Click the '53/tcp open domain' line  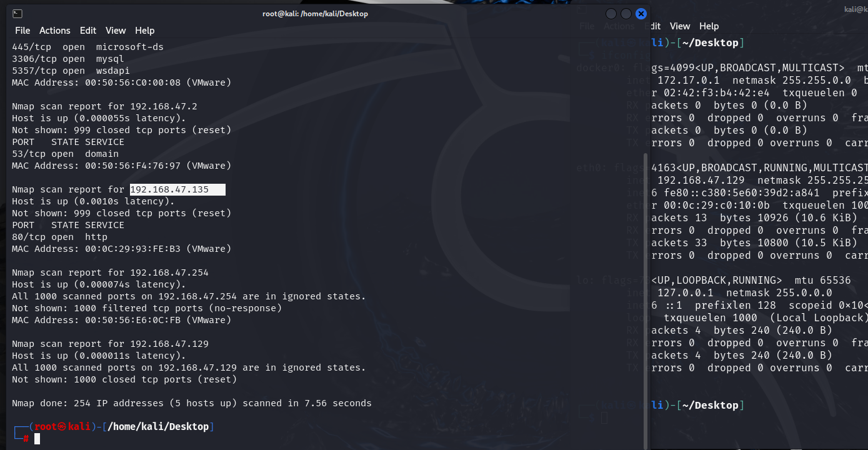(65, 154)
